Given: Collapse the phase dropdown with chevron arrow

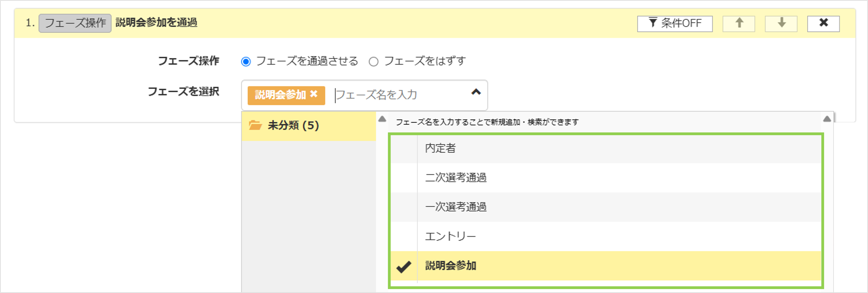Looking at the screenshot, I should coord(476,92).
